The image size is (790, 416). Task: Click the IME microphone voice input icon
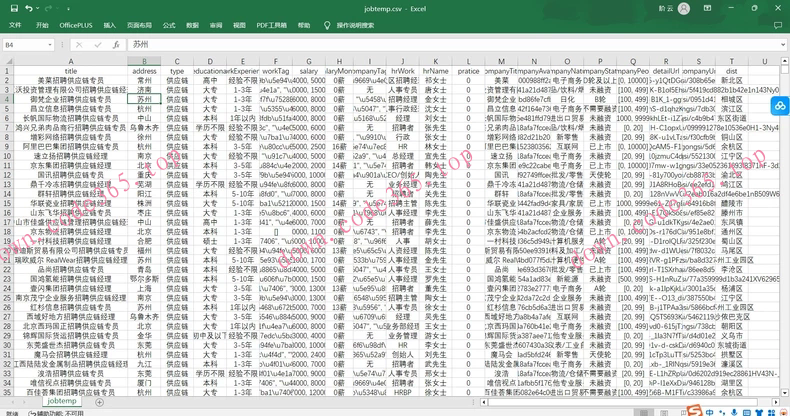734,412
